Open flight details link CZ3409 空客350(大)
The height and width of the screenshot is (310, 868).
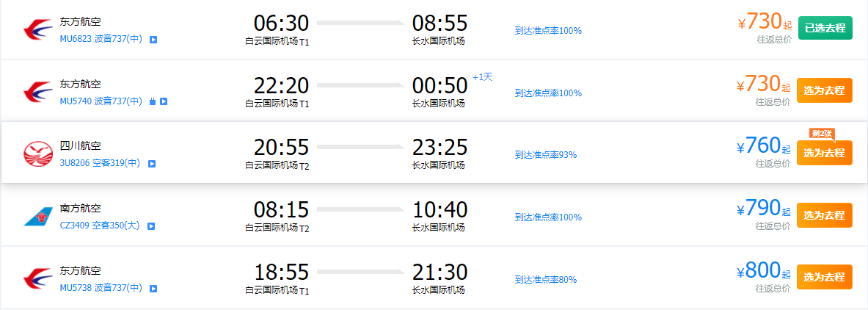(x=100, y=226)
